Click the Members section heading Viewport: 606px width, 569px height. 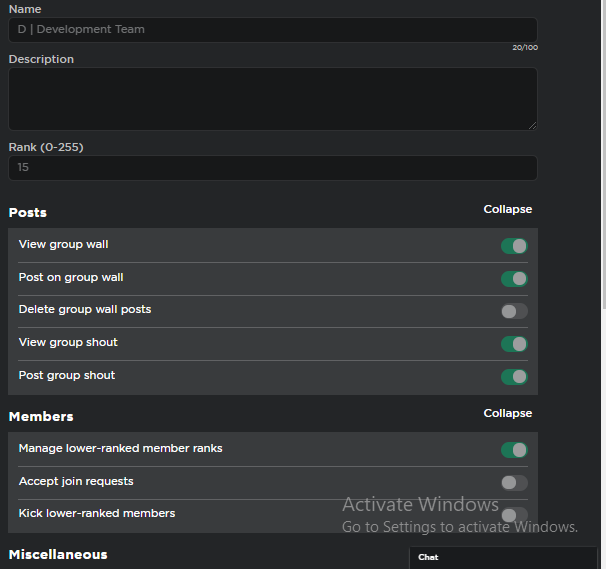pyautogui.click(x=41, y=417)
